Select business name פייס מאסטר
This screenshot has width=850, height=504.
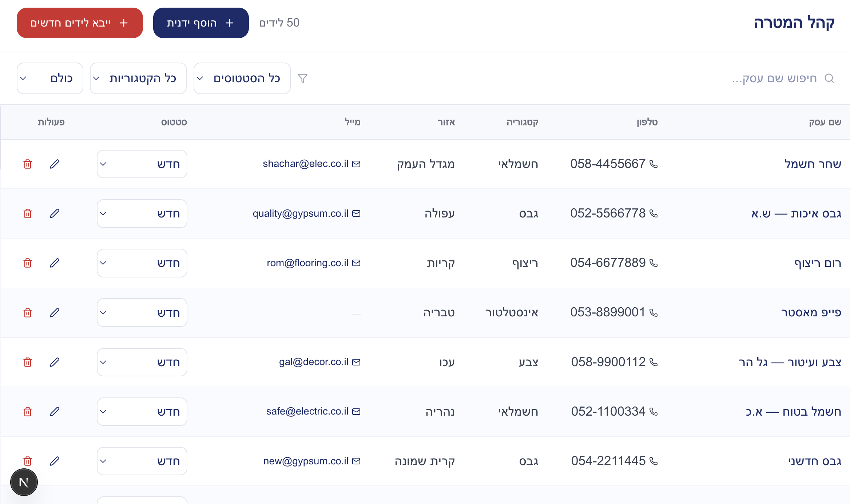coord(811,313)
